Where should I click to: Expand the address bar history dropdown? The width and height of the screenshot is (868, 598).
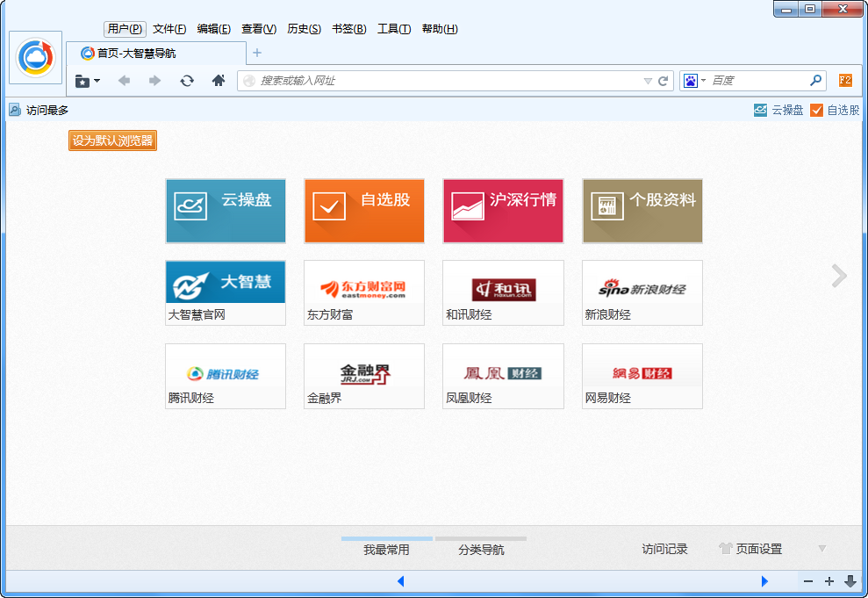(648, 82)
